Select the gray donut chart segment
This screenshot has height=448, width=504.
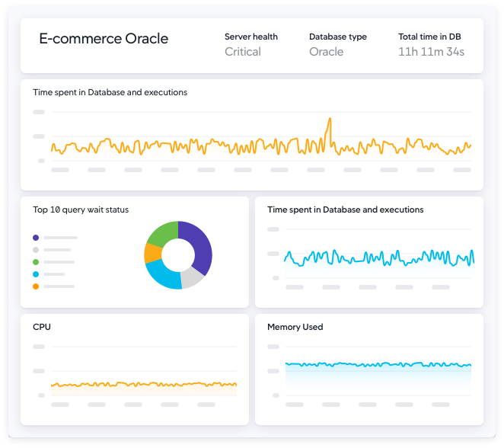click(191, 277)
